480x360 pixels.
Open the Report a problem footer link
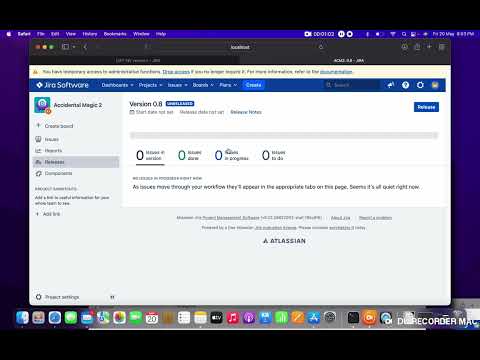click(x=375, y=218)
